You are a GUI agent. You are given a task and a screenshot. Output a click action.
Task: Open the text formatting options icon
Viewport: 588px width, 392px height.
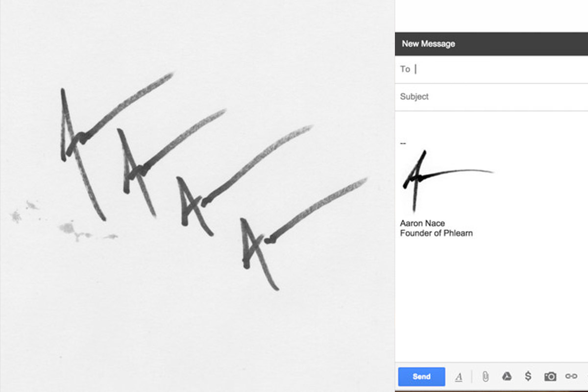[x=459, y=377]
